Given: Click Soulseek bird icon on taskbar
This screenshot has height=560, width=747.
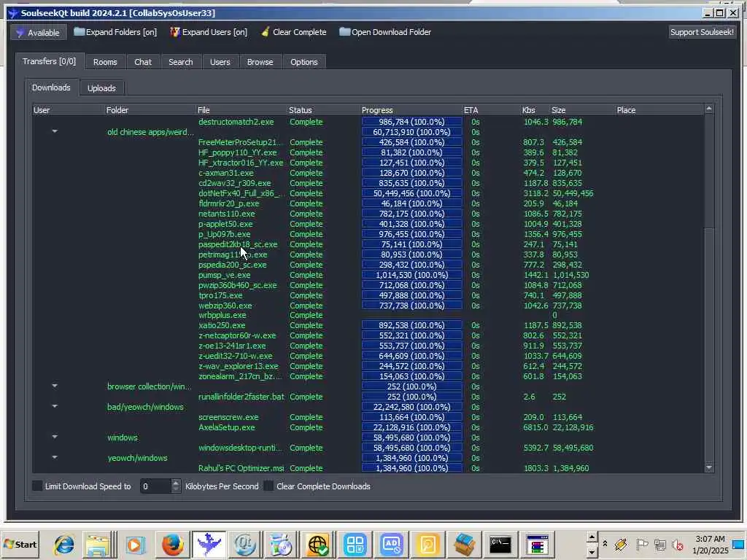Looking at the screenshot, I should 208,544.
